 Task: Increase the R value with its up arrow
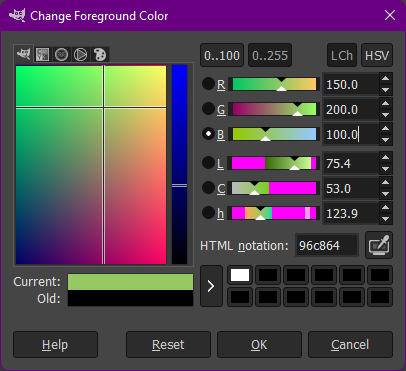(x=386, y=79)
